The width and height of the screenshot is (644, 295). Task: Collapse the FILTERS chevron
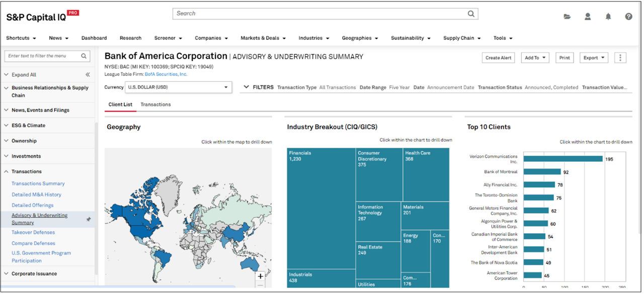point(246,87)
